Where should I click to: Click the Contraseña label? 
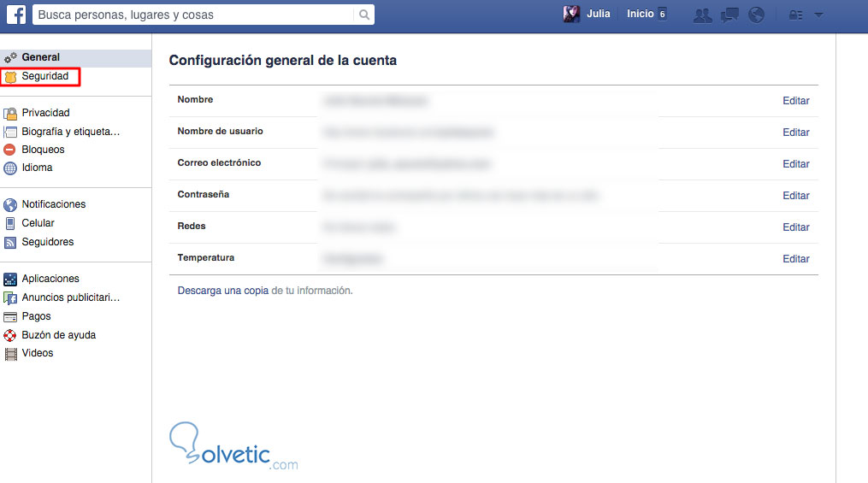tap(204, 194)
